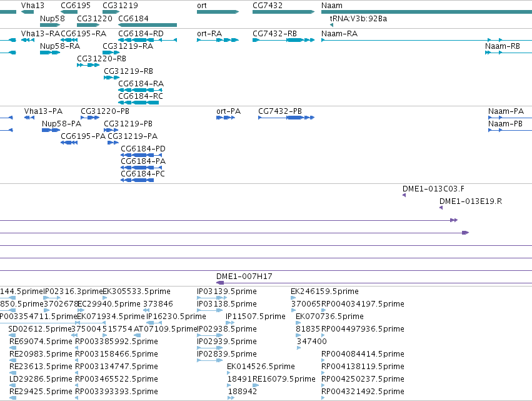Click the Naam-RA transcript label
The image size is (532, 401).
pyautogui.click(x=339, y=34)
